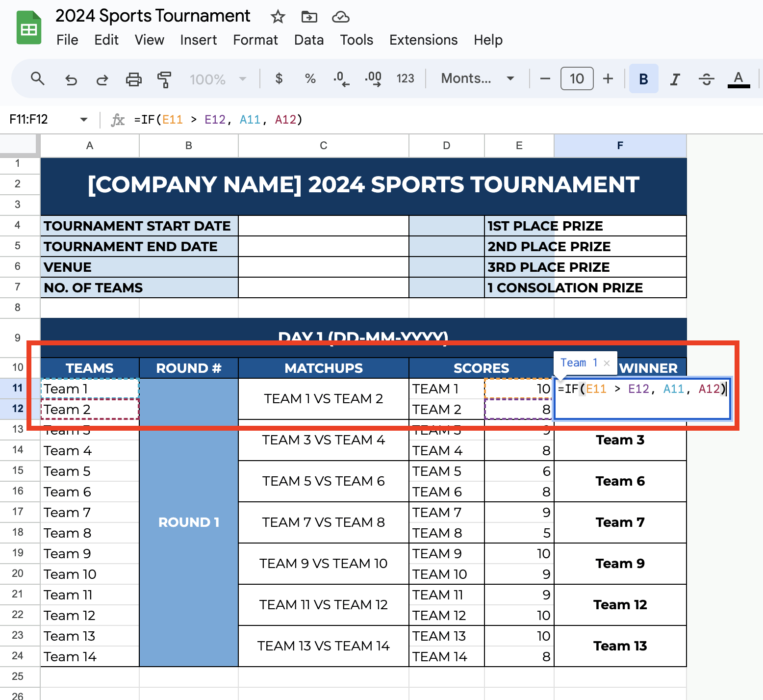Select the paint format roller icon
This screenshot has height=700, width=763.
tap(164, 79)
